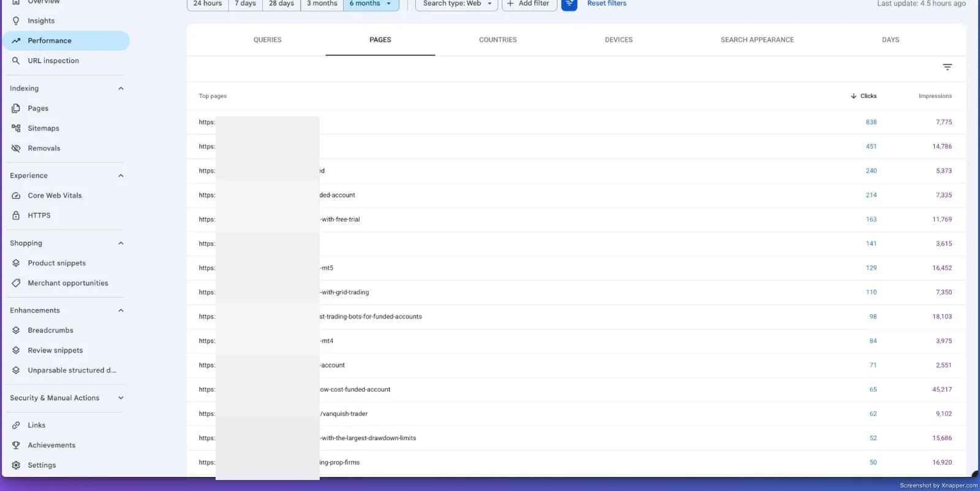Click the 838 clicks value
The image size is (980, 491).
tap(871, 122)
